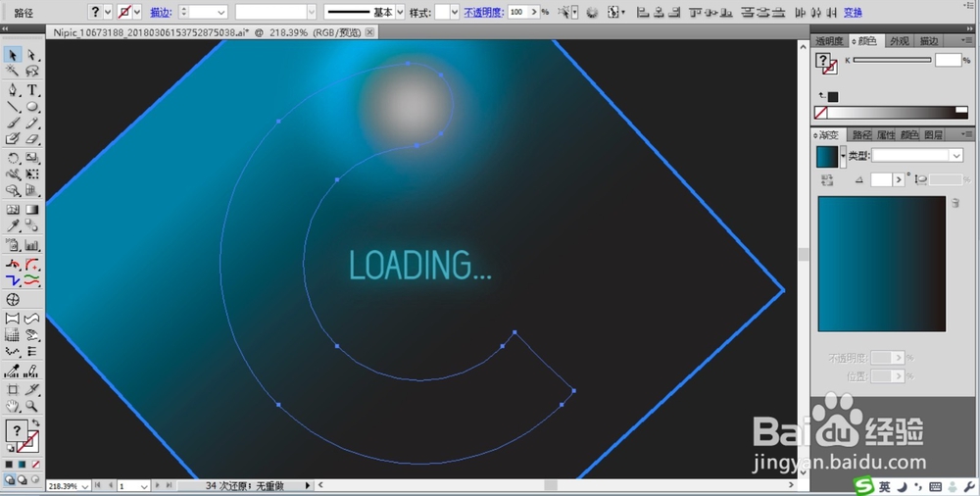Select the Scale tool
This screenshot has height=496, width=980.
point(32,158)
